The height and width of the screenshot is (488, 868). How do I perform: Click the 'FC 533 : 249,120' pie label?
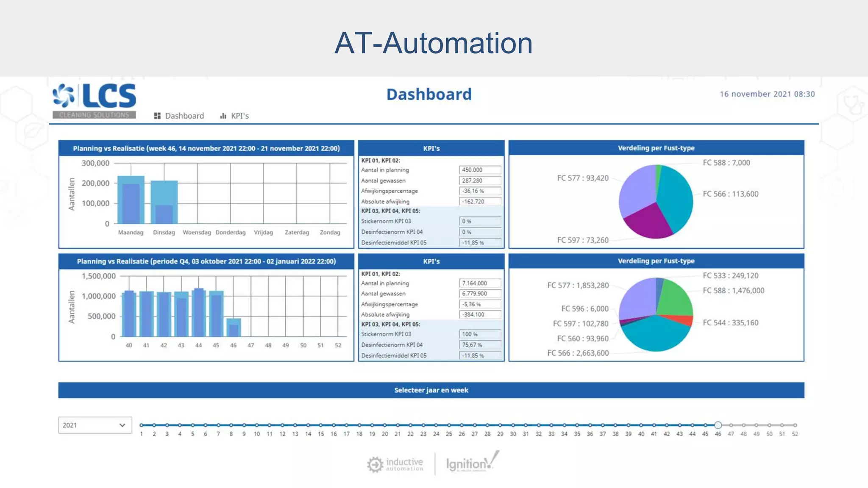(x=730, y=276)
